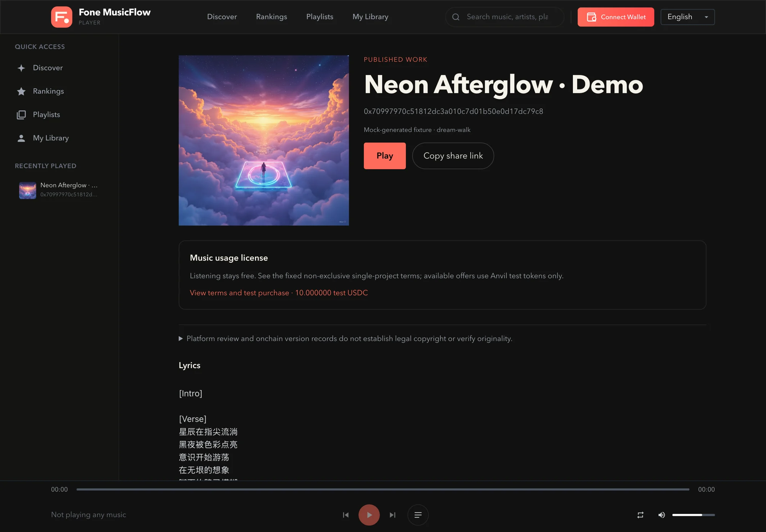Click the "Not playing any music" status text

[88, 515]
